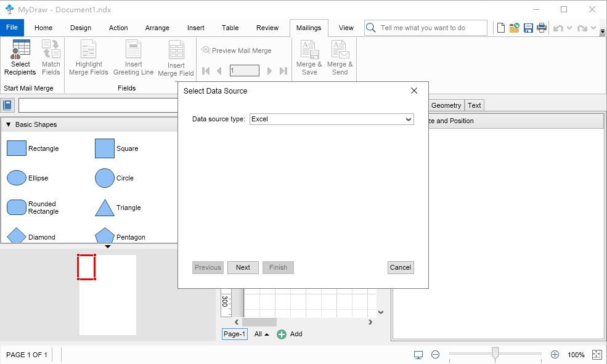Viewport: 607px width, 364px height.
Task: Switch to the Table ribbon tab
Action: [x=230, y=28]
